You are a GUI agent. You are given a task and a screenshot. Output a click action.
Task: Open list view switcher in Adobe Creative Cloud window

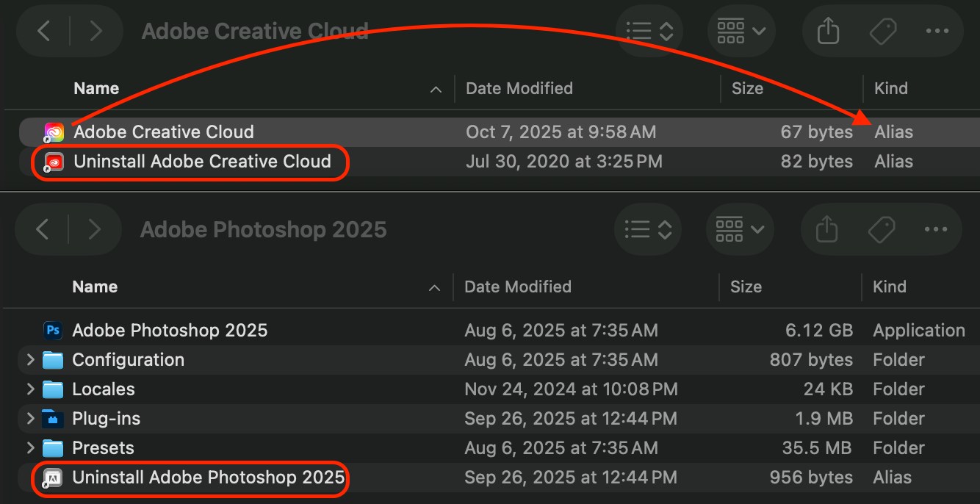(649, 31)
